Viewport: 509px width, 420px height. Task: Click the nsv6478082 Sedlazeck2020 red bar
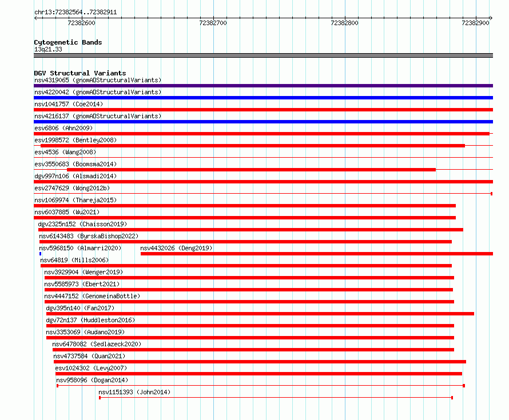(253, 350)
